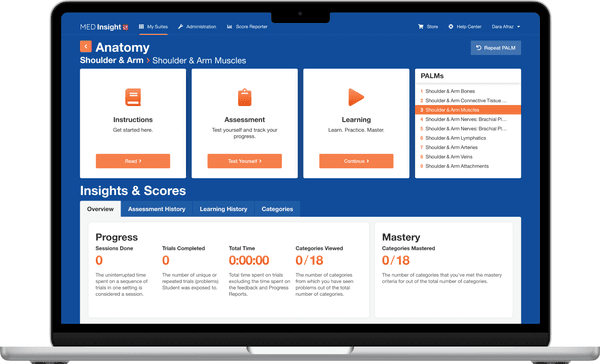This screenshot has width=600, height=364.
Task: Click the orange back arrow beside Anatomy
Action: [x=86, y=47]
